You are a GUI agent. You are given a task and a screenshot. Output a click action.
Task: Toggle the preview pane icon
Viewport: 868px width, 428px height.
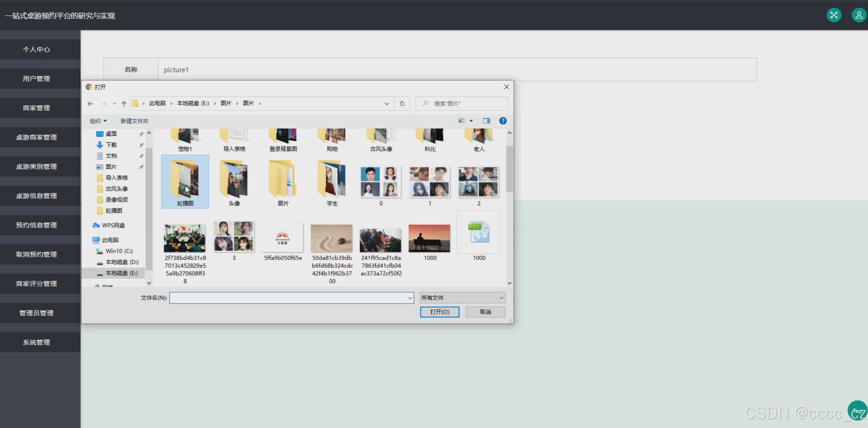pyautogui.click(x=486, y=121)
